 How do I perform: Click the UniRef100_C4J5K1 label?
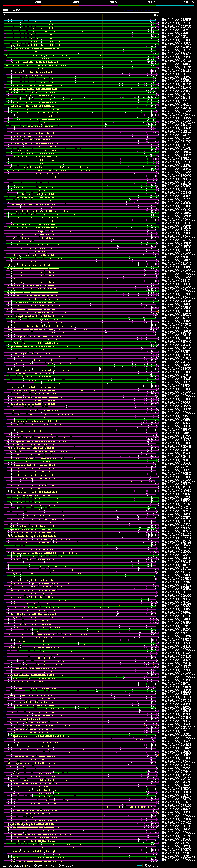[x=177, y=64]
